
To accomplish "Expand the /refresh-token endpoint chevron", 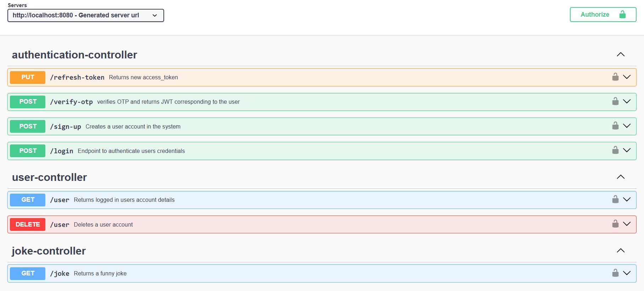I will tap(627, 77).
